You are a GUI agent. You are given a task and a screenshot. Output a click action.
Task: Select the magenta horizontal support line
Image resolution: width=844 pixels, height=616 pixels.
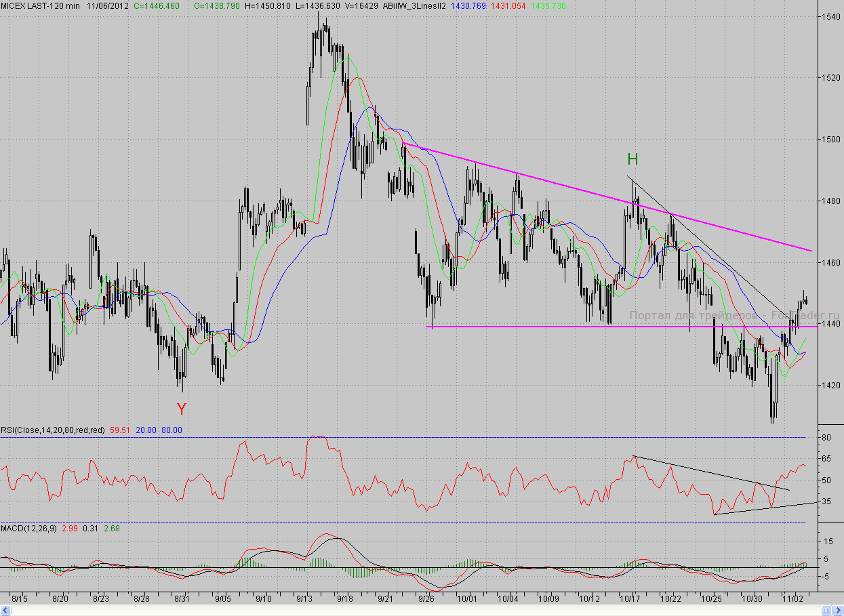pos(542,327)
